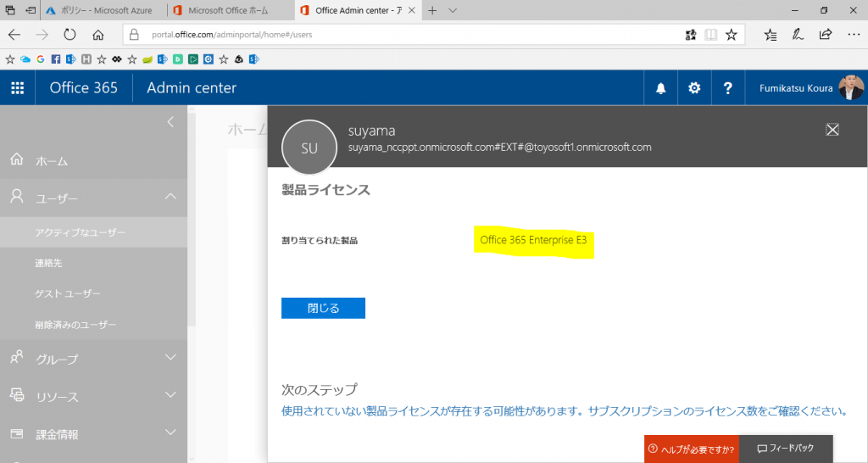Collapse the ユーザー section chevron
Viewport: 868px width, 463px height.
point(170,197)
